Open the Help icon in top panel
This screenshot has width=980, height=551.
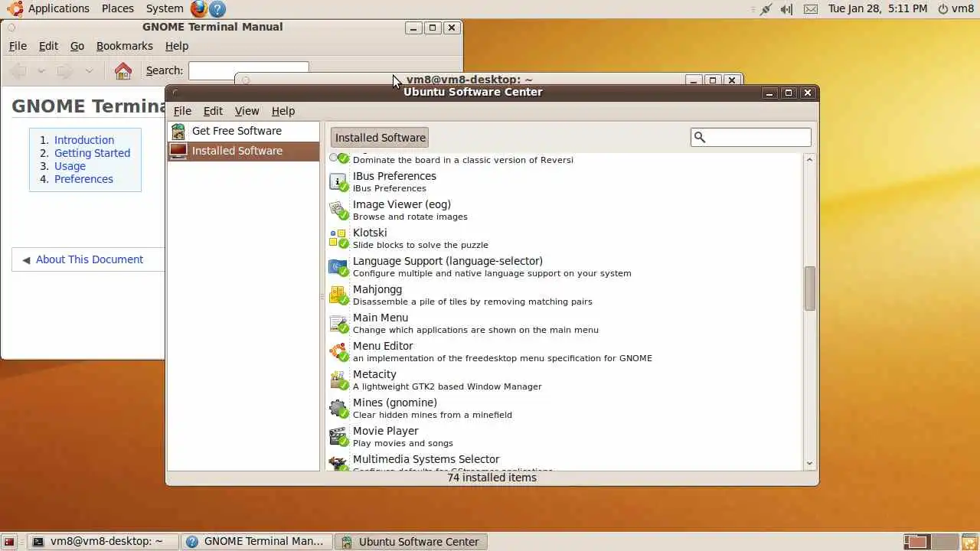click(217, 9)
